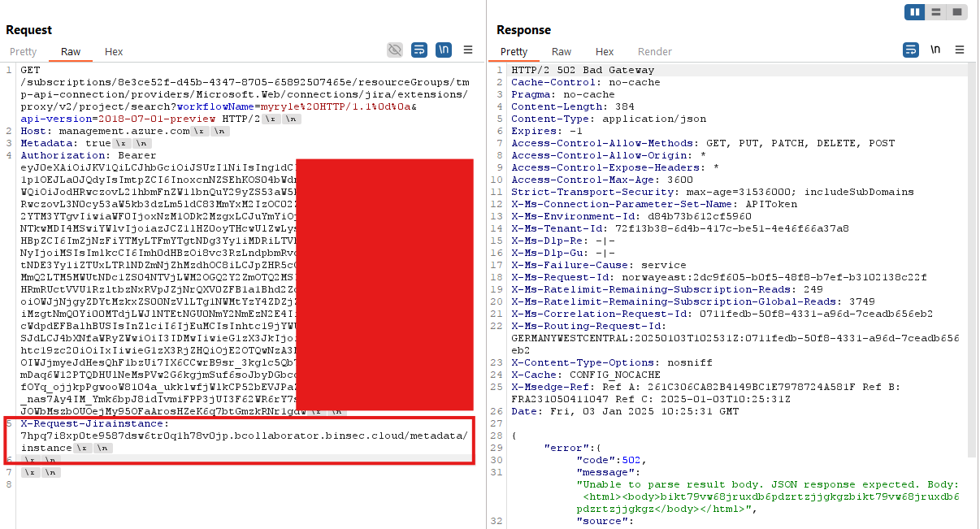980x529 pixels.
Task: Click the 502 error code in response body
Action: coord(630,459)
